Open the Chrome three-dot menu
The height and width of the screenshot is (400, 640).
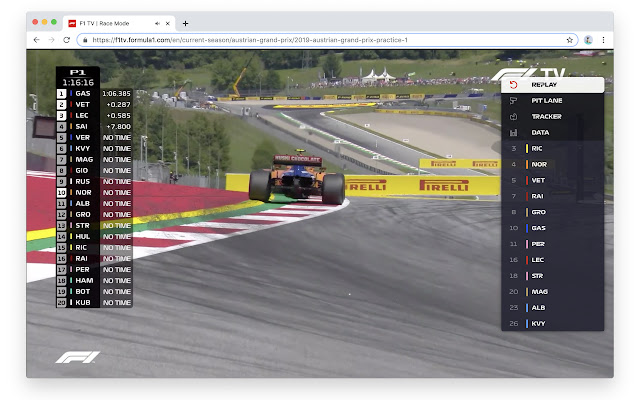(x=603, y=40)
